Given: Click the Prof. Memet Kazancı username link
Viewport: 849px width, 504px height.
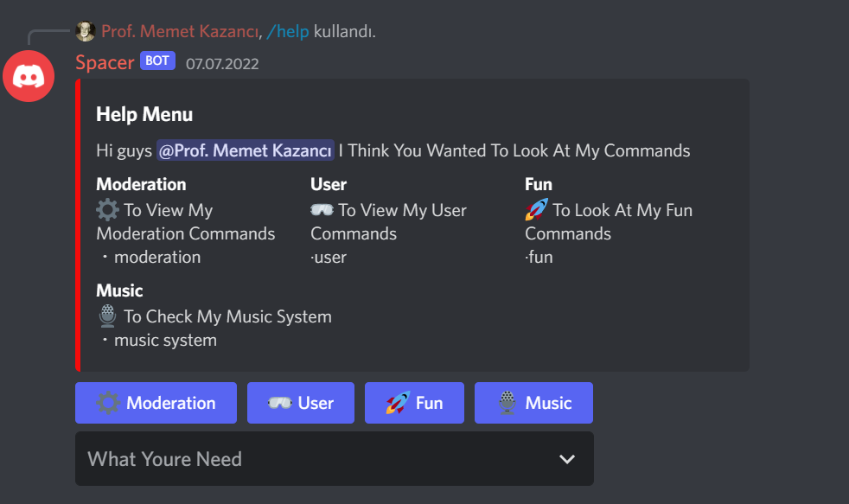Looking at the screenshot, I should click(x=176, y=30).
